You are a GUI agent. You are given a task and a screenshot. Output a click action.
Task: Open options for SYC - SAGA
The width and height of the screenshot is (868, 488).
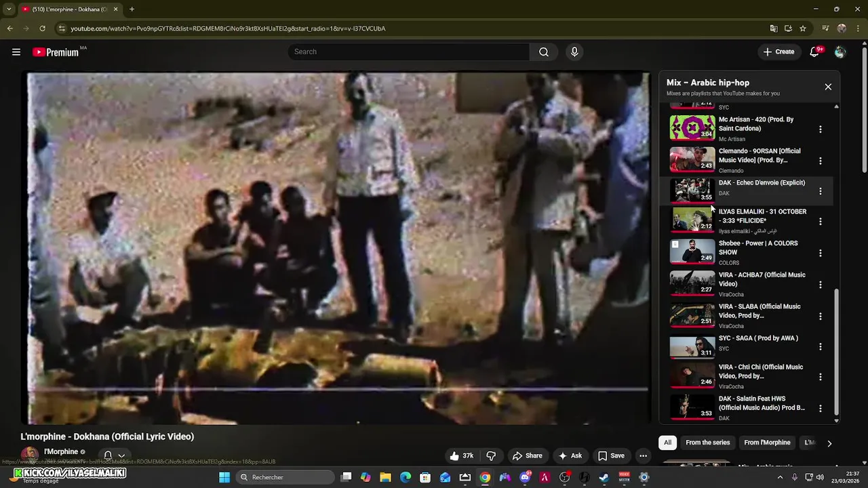[820, 347]
